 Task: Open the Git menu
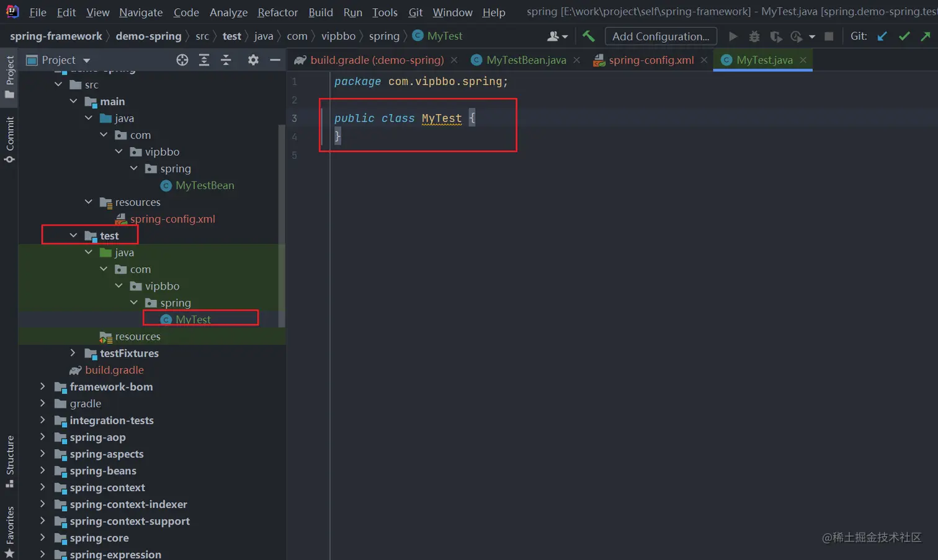point(416,12)
